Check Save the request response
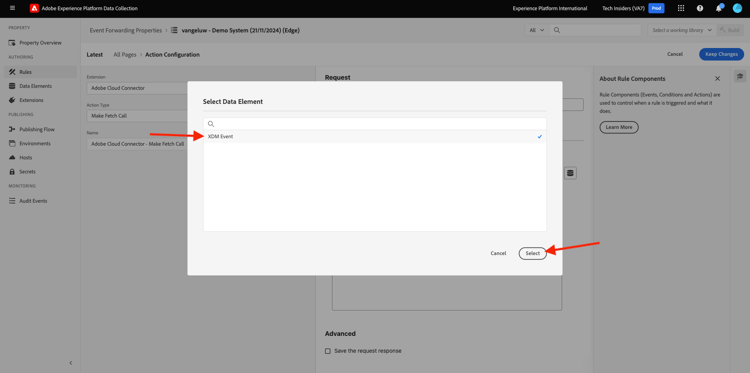This screenshot has height=373, width=750. tap(328, 351)
